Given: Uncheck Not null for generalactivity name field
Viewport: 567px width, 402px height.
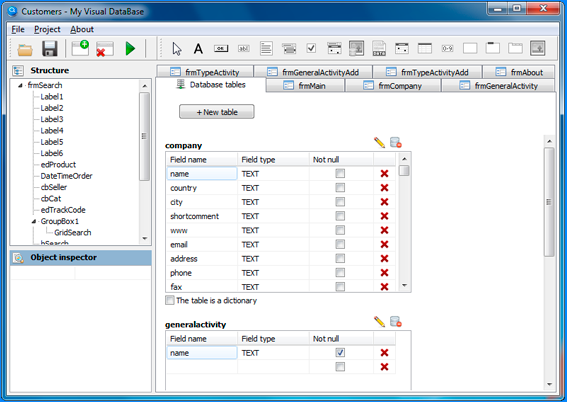Looking at the screenshot, I should point(340,352).
